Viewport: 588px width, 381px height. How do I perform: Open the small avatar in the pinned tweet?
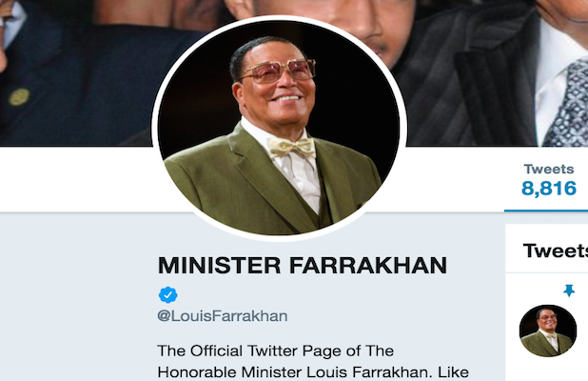tap(548, 331)
